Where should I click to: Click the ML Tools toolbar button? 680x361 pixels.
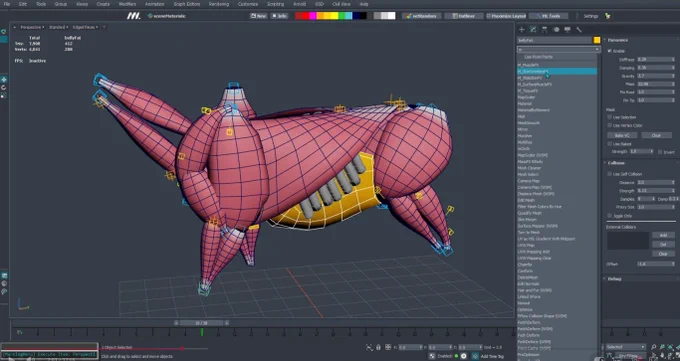point(549,16)
